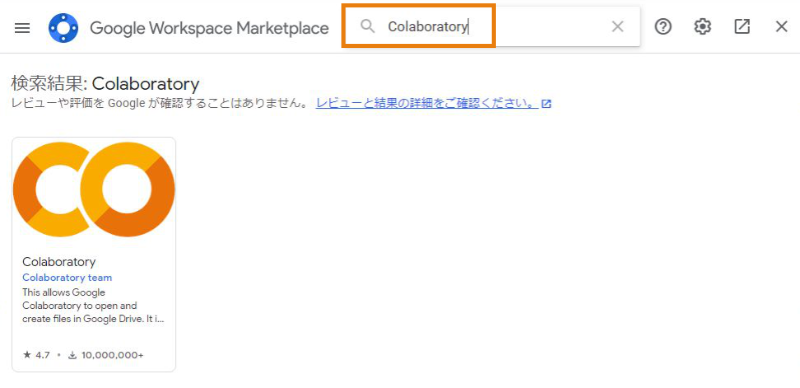800x388 pixels.
Task: Open the Colaboratory team developer link
Action: (67, 278)
